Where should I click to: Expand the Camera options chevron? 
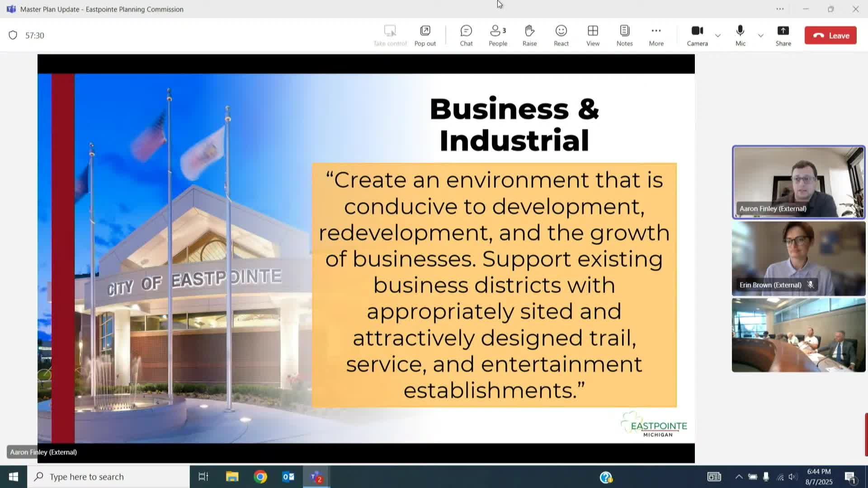718,35
